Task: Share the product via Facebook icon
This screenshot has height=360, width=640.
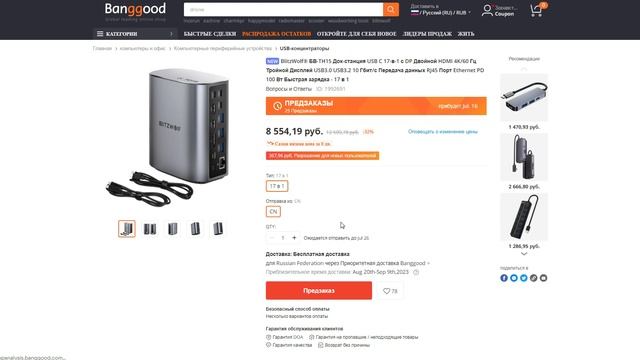Action: click(504, 278)
